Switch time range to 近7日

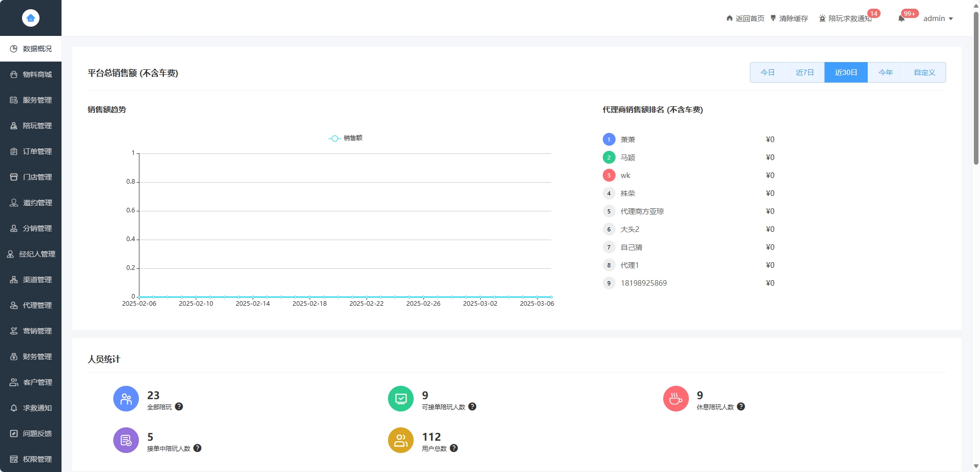(x=805, y=72)
